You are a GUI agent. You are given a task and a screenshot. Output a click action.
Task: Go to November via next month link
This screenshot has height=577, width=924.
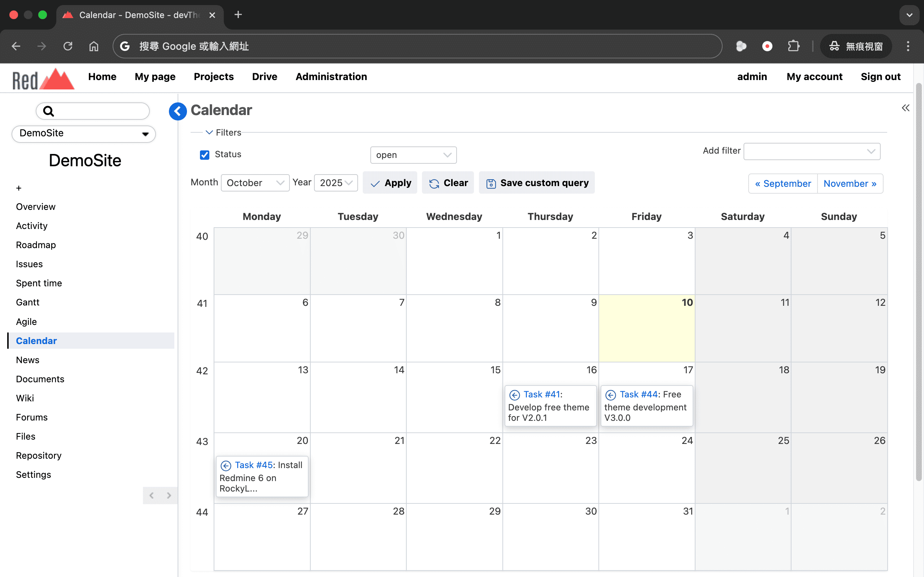pyautogui.click(x=850, y=184)
